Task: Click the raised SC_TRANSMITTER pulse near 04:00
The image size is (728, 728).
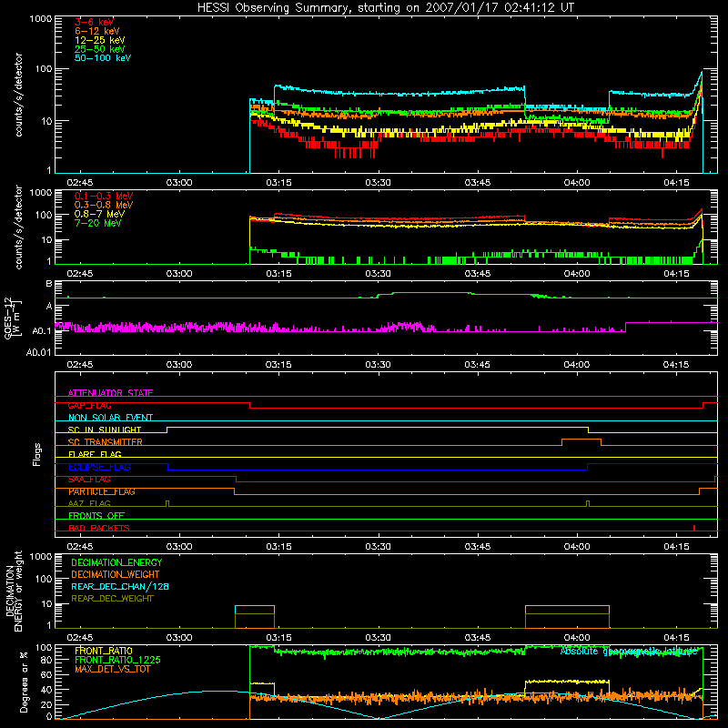Action: (581, 442)
